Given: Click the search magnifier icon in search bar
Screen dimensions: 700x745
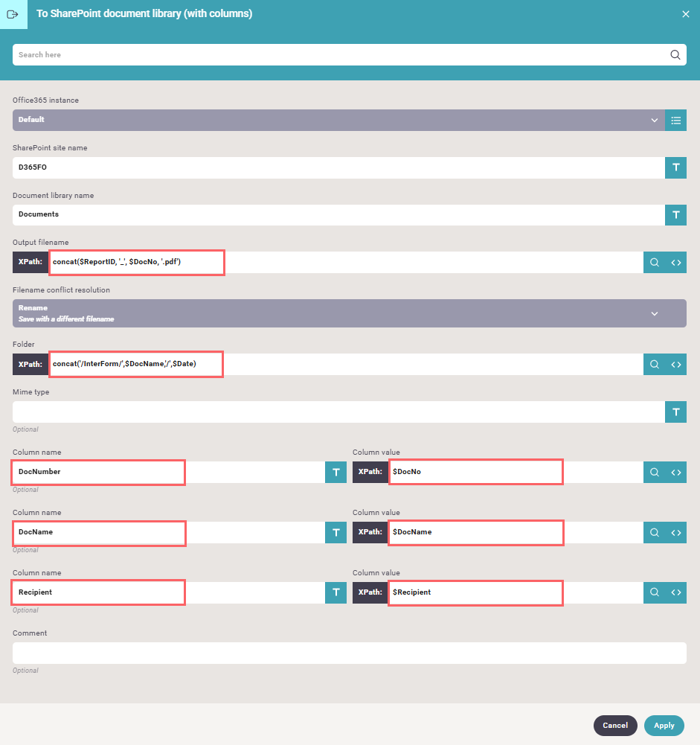Looking at the screenshot, I should (675, 54).
